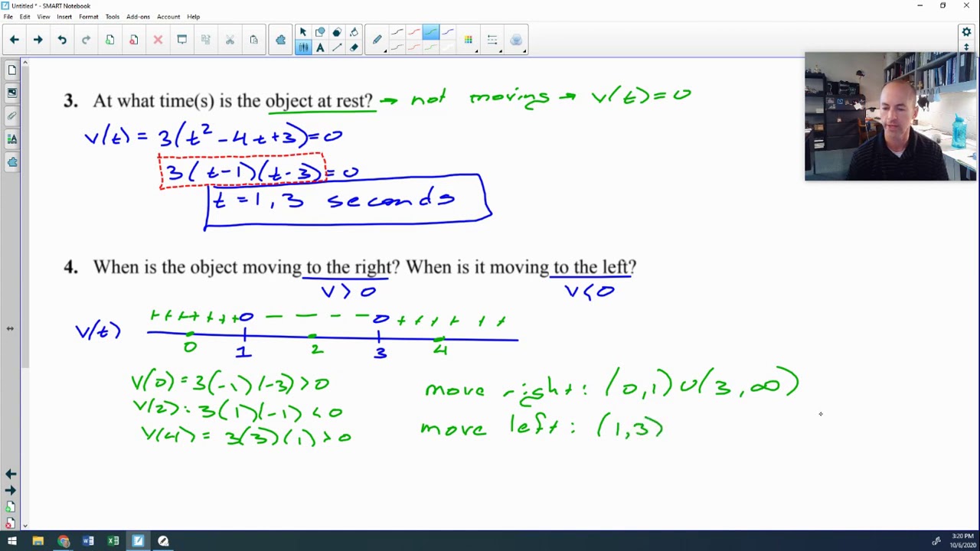Open the Gallery side tab

11,93
